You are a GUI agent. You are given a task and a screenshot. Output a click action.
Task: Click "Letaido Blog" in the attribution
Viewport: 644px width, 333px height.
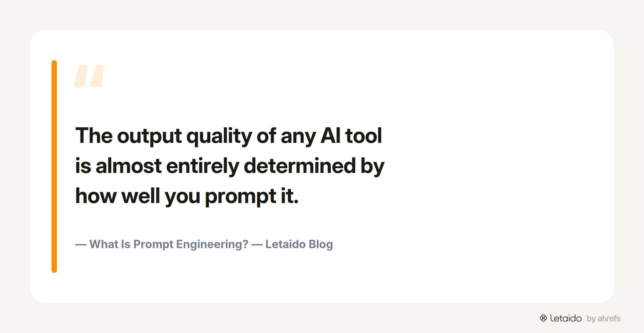pos(299,244)
